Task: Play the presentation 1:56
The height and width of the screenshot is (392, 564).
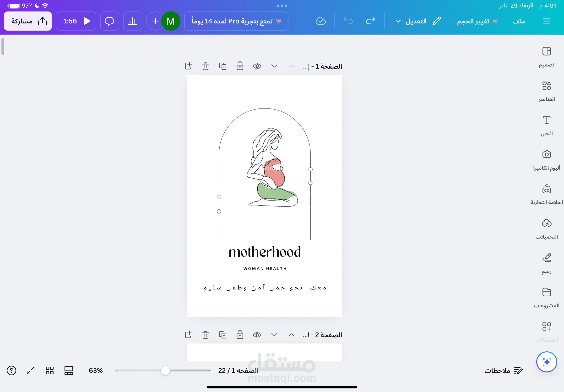Action: coord(76,21)
